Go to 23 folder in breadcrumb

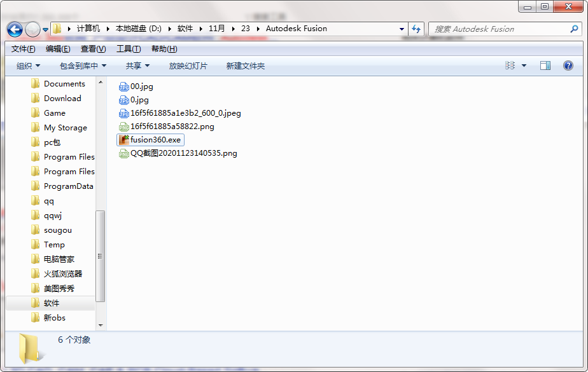point(245,29)
